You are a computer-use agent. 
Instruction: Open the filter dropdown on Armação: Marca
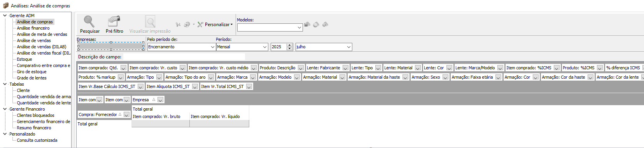pos(253,77)
